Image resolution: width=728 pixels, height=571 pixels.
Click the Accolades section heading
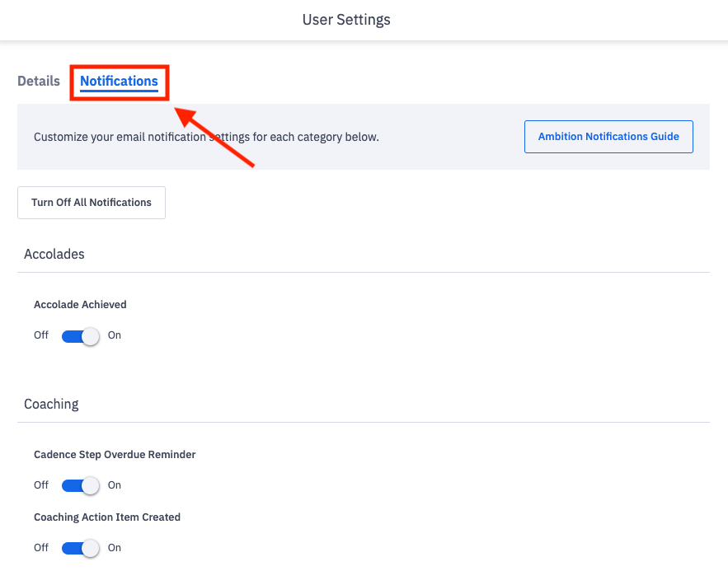(54, 254)
